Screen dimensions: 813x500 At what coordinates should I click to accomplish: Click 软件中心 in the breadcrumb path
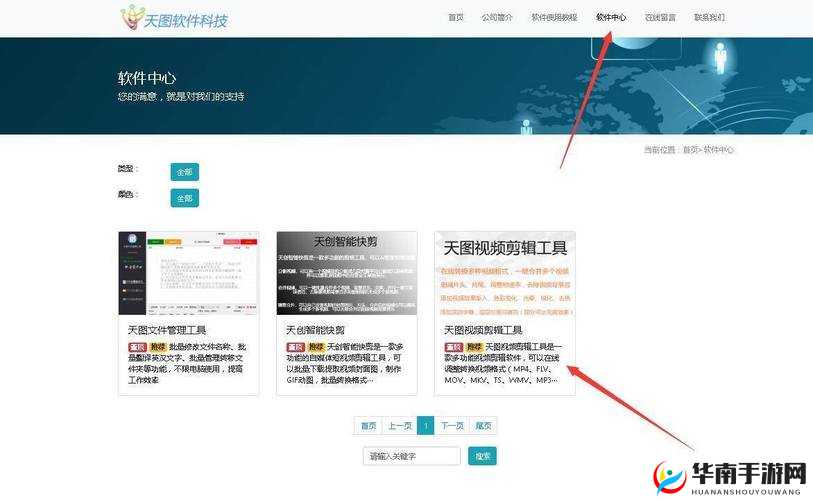[718, 149]
